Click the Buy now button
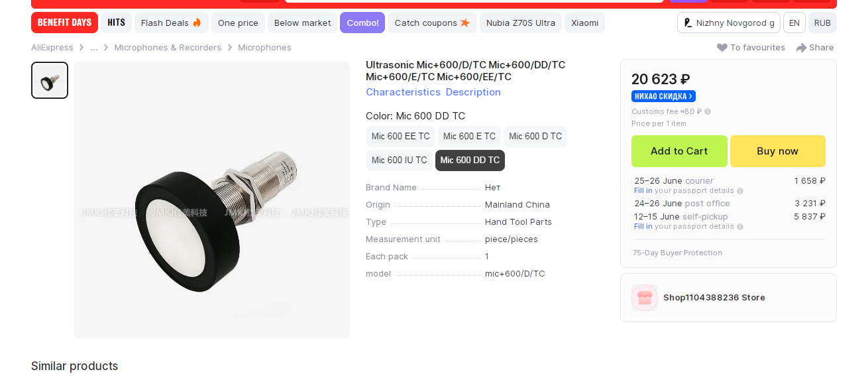 tap(778, 151)
